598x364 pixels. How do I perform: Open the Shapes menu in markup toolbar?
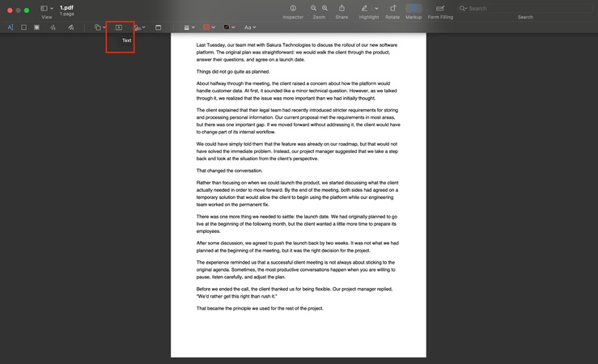[x=100, y=28]
